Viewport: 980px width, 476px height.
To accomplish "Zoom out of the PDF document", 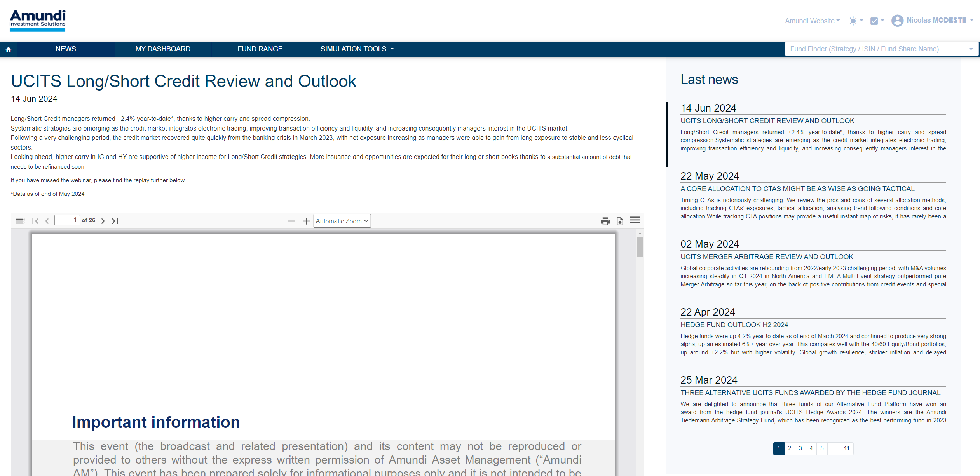I will click(x=291, y=221).
